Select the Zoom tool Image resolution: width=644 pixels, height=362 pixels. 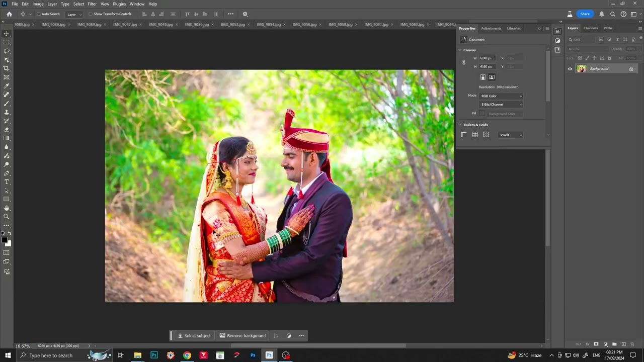[7, 217]
